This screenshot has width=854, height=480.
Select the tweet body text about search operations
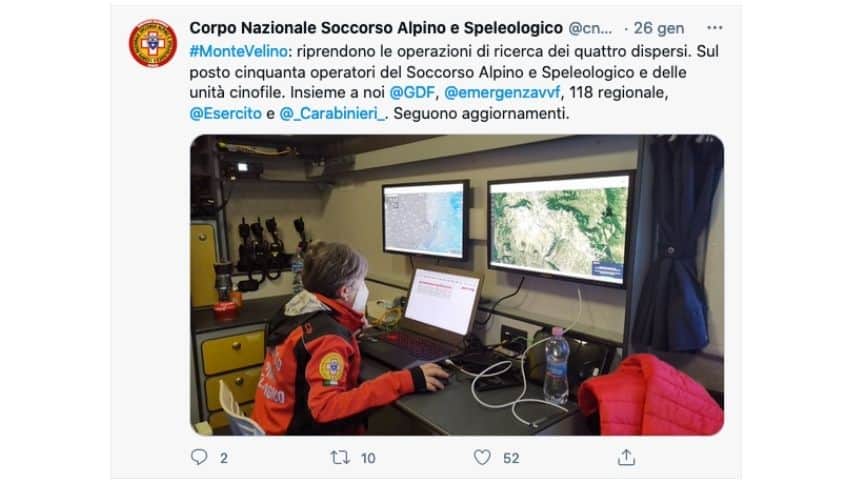point(454,82)
